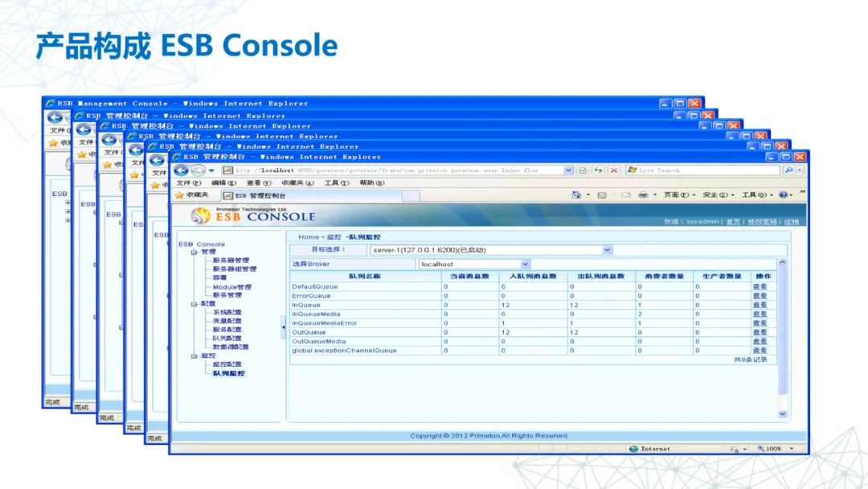Click the Refresh icon beside the address bar
This screenshot has height=489, width=868.
pyautogui.click(x=599, y=171)
